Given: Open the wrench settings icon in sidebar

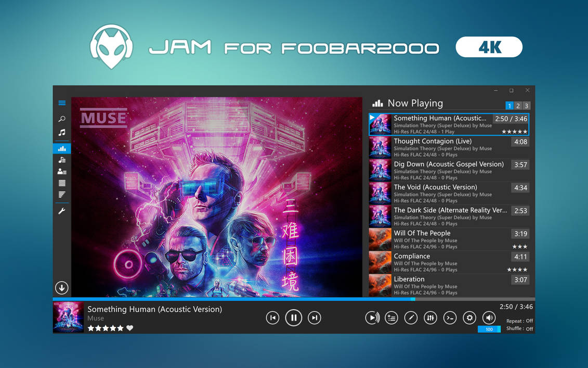Looking at the screenshot, I should (x=62, y=211).
